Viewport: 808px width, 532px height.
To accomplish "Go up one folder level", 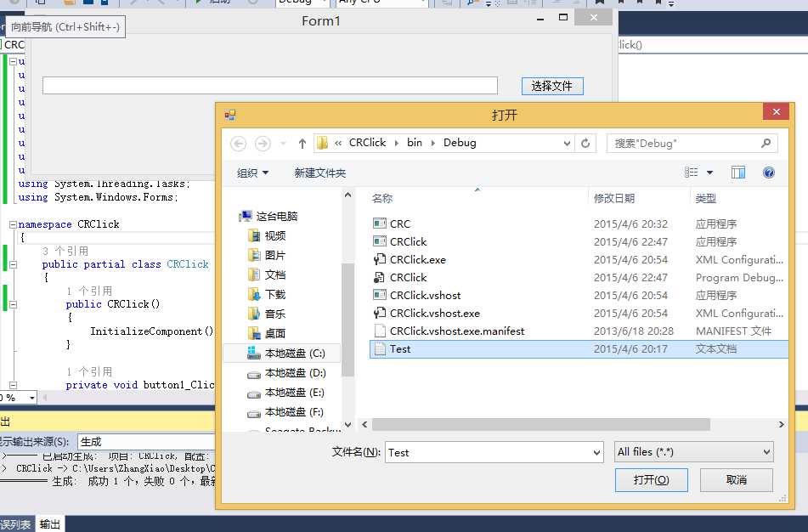I will [302, 143].
